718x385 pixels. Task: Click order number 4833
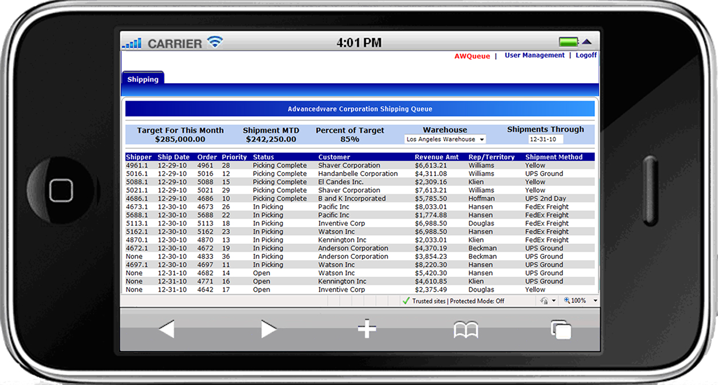coord(205,256)
